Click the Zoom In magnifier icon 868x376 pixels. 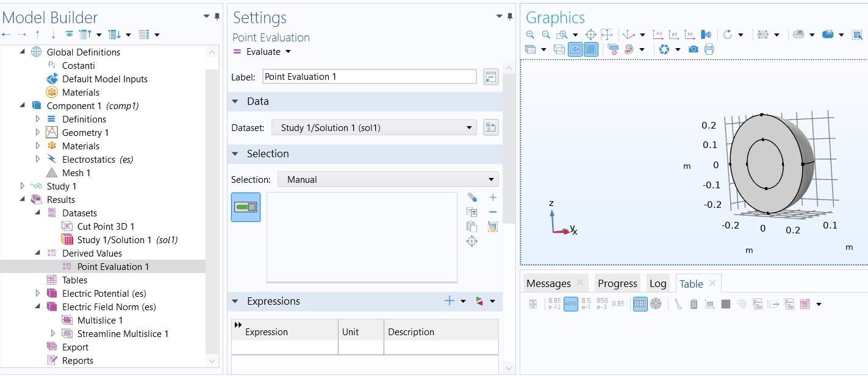(x=530, y=35)
